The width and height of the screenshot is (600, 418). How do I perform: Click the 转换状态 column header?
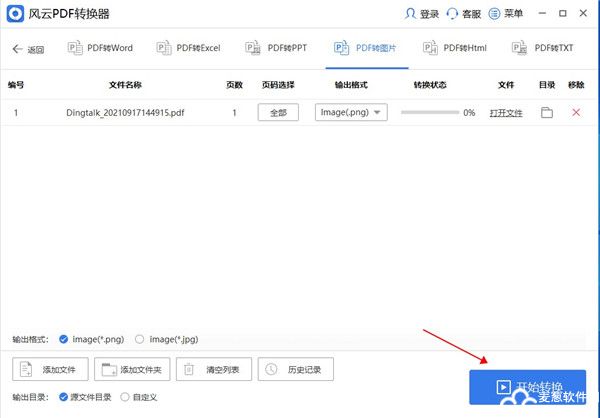(x=430, y=85)
